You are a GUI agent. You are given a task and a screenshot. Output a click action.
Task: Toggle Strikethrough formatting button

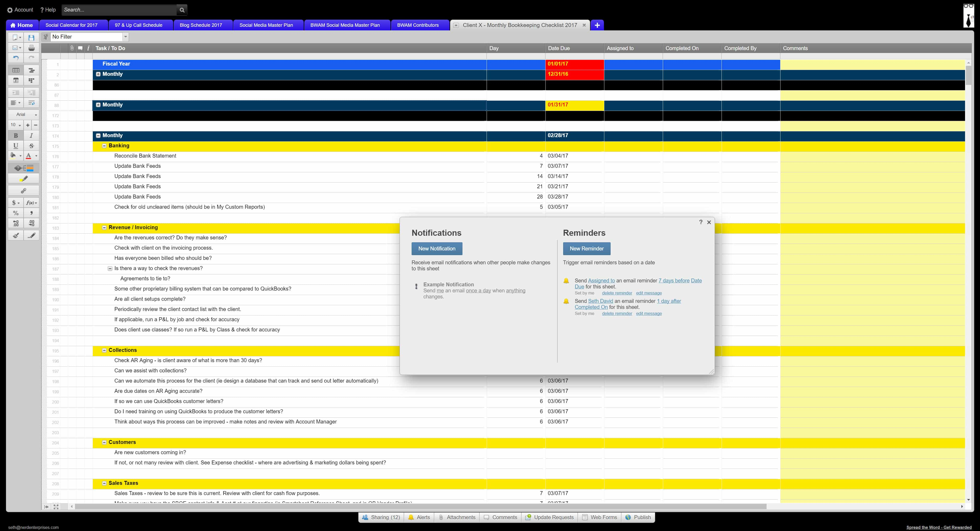pos(31,146)
